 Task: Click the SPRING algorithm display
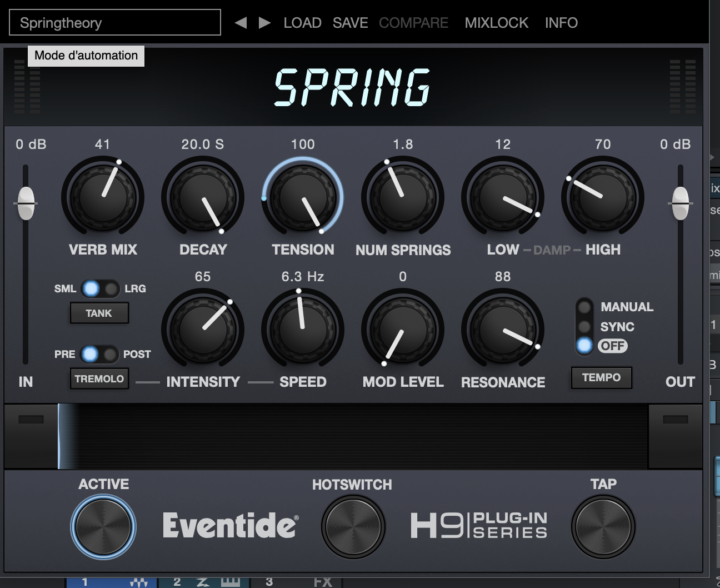click(353, 87)
